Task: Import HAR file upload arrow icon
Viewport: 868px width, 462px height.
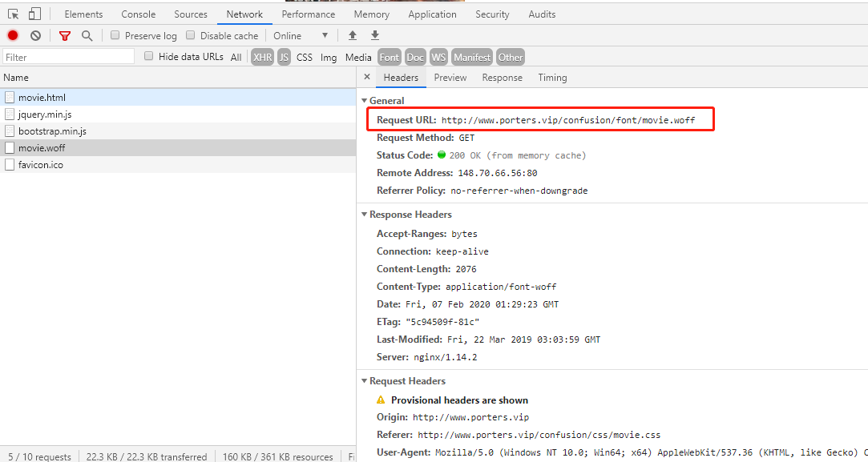Action: pyautogui.click(x=352, y=35)
